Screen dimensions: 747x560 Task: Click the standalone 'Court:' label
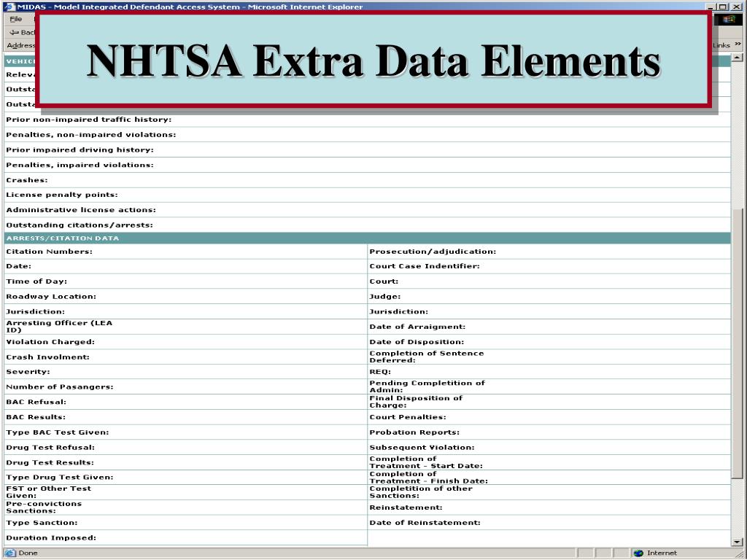pos(384,281)
